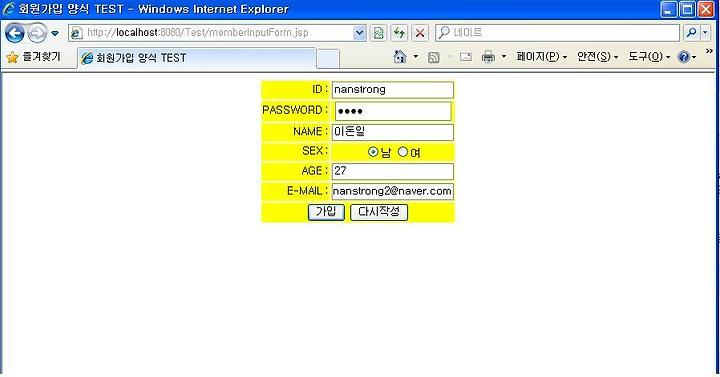Stop loading with the red X icon

click(420, 33)
